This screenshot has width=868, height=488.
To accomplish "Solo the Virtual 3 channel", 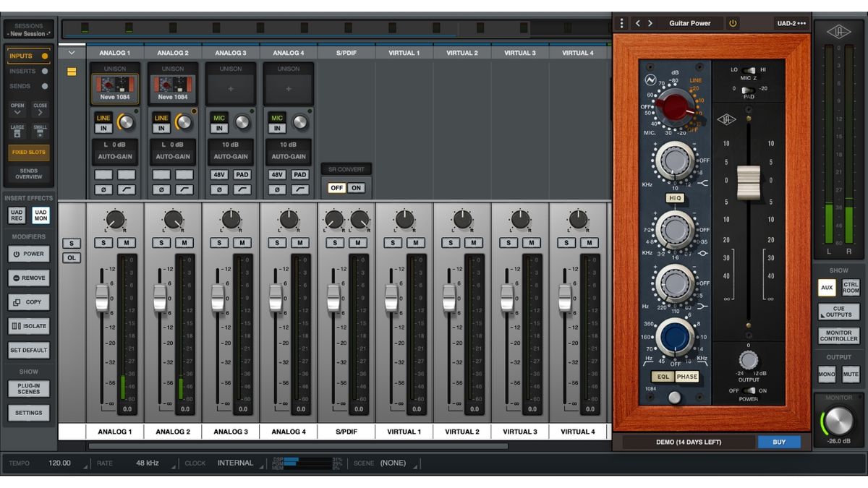I will coord(509,243).
